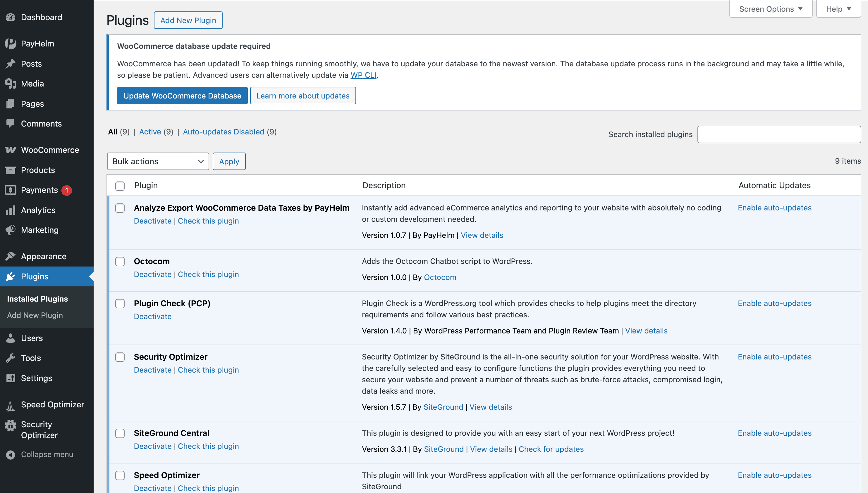Filter plugins by Auto-updates Disabled
The height and width of the screenshot is (493, 868).
click(x=223, y=132)
